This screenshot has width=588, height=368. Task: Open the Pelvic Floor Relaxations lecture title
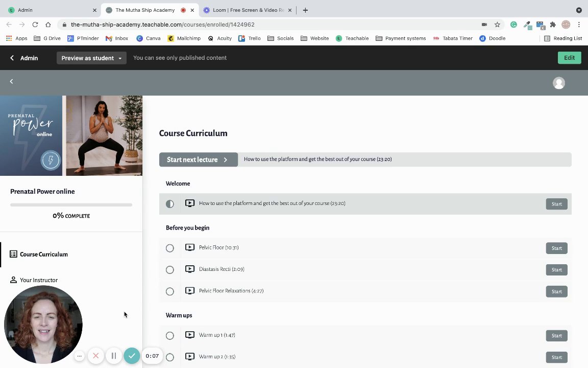pos(231,291)
